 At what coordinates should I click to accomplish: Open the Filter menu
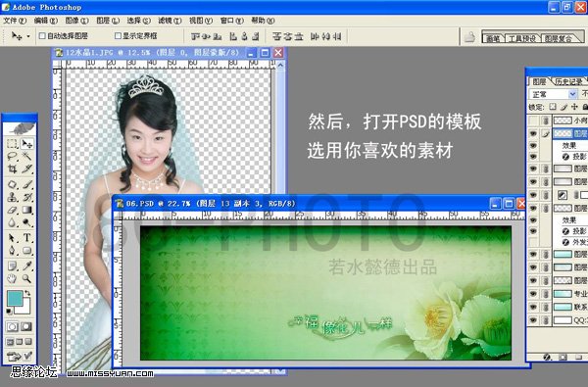(170, 21)
